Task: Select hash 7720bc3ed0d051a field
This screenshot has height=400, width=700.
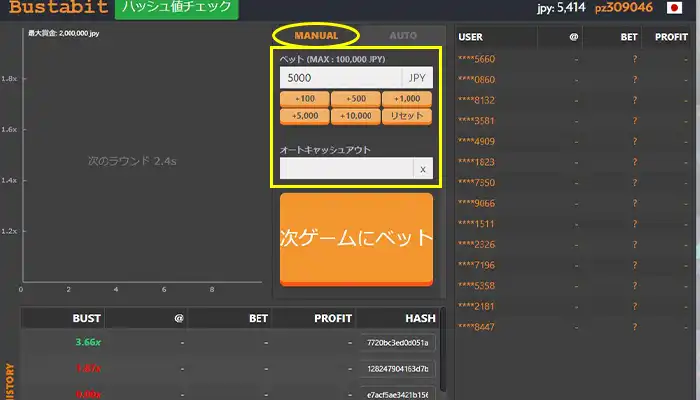Action: pos(397,342)
